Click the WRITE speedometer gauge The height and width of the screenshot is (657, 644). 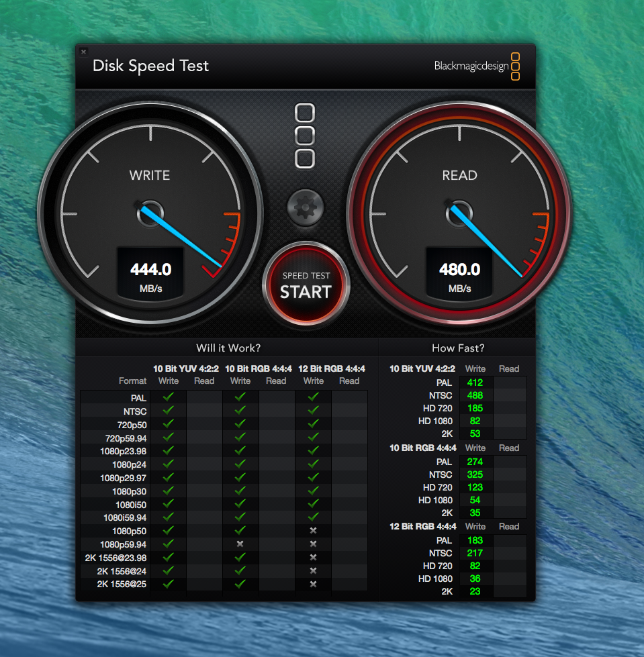(150, 213)
